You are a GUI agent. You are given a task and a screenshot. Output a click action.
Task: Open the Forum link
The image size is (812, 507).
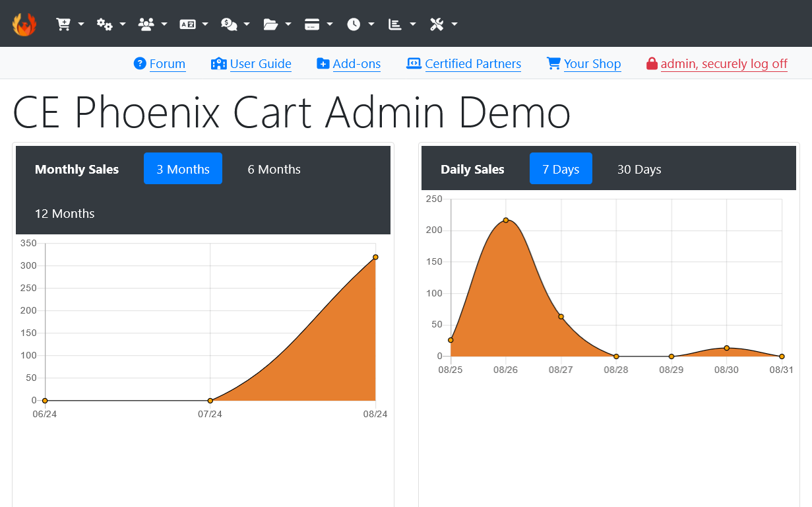click(167, 64)
